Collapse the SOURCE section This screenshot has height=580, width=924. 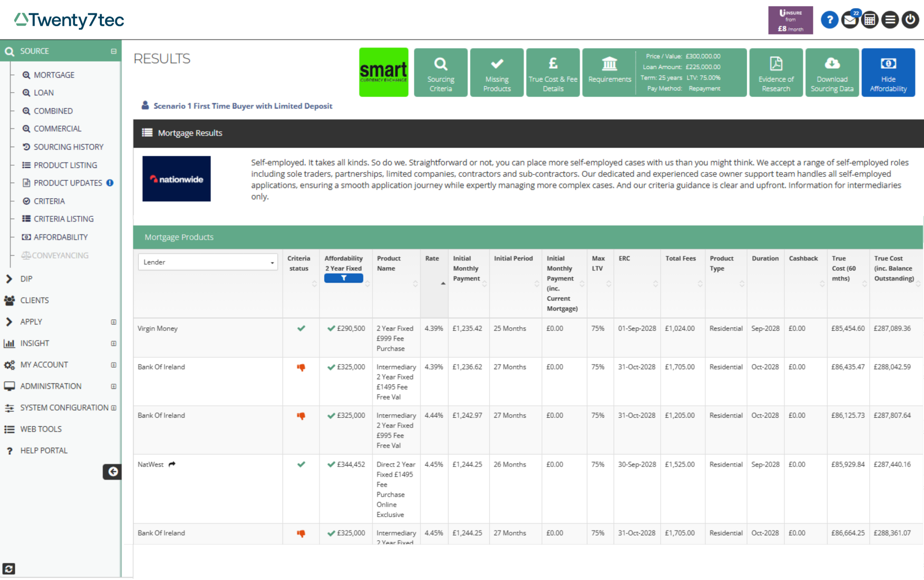pyautogui.click(x=114, y=51)
